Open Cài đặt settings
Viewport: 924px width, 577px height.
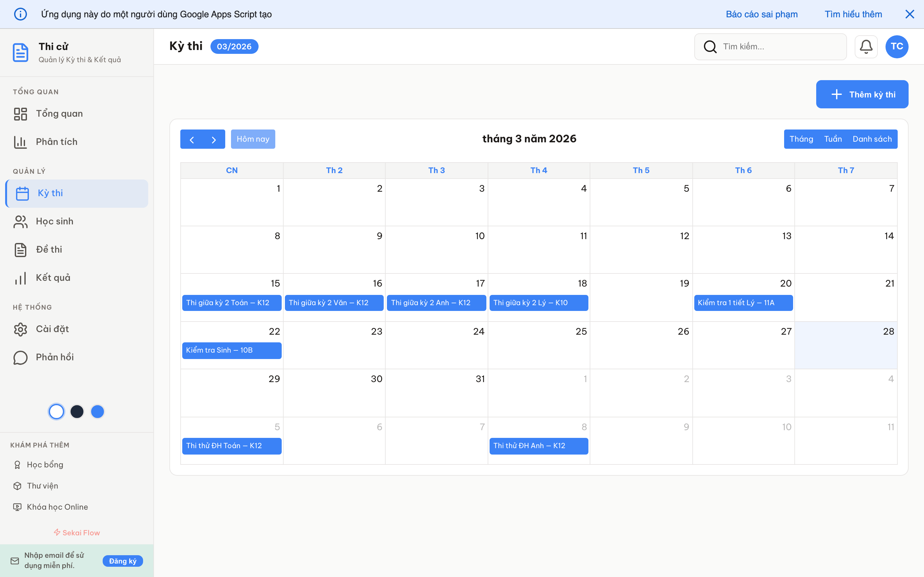click(52, 329)
